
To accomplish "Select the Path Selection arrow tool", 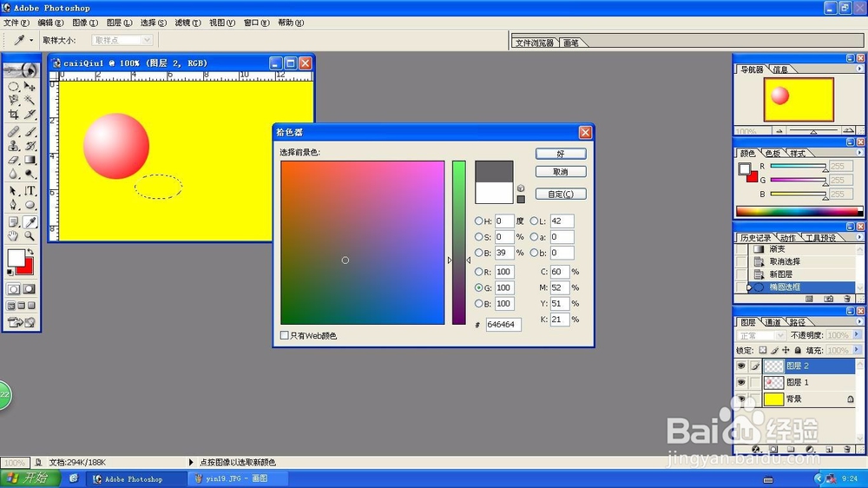I will click(13, 190).
